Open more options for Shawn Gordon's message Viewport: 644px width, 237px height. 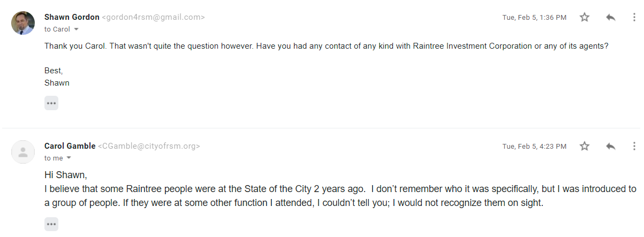pyautogui.click(x=634, y=17)
